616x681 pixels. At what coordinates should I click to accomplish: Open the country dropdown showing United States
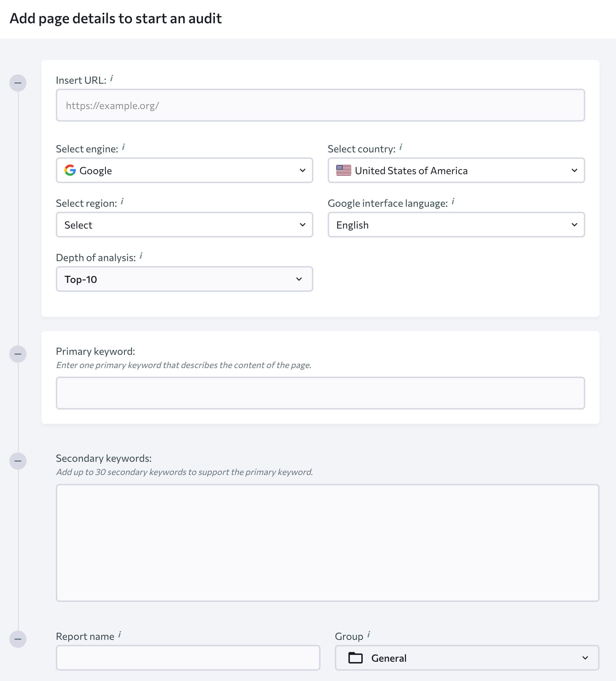click(x=456, y=171)
